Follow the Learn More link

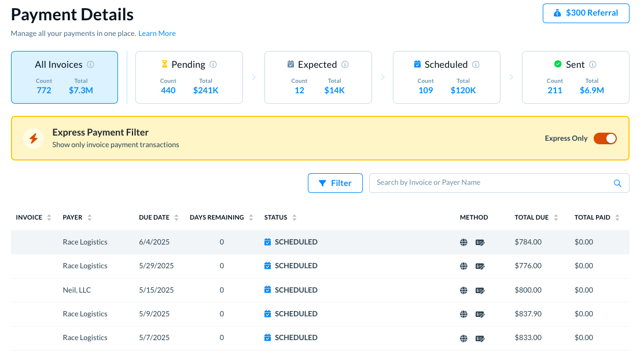[x=157, y=34]
